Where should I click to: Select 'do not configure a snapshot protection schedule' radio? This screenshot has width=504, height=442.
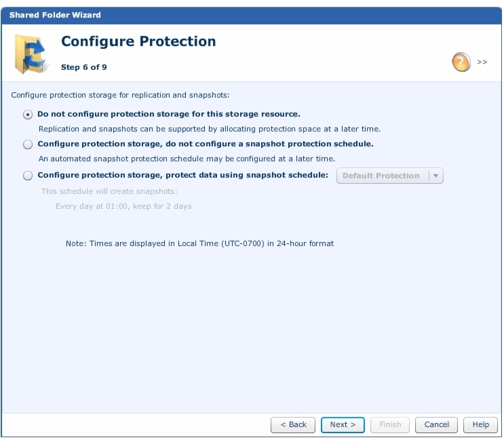(x=28, y=144)
